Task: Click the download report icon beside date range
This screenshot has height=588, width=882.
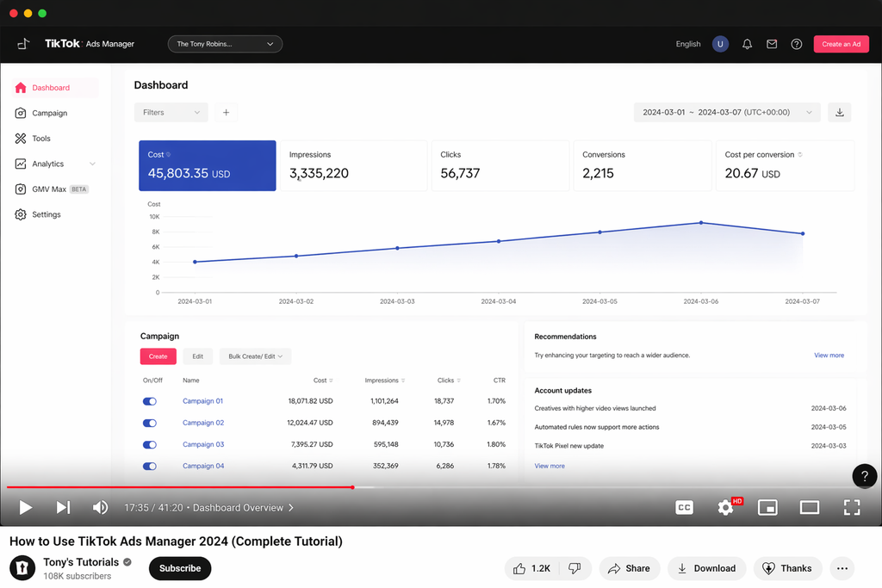Action: [839, 113]
